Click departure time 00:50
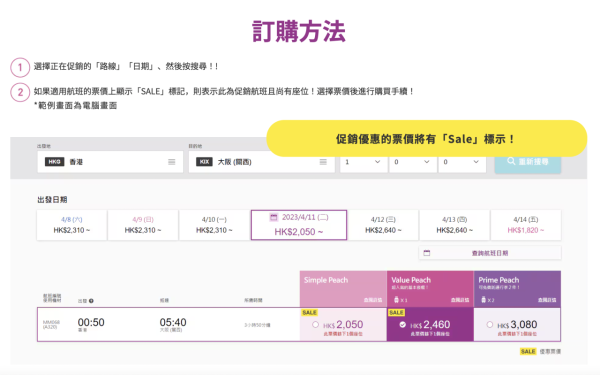The image size is (600, 375). (x=91, y=322)
